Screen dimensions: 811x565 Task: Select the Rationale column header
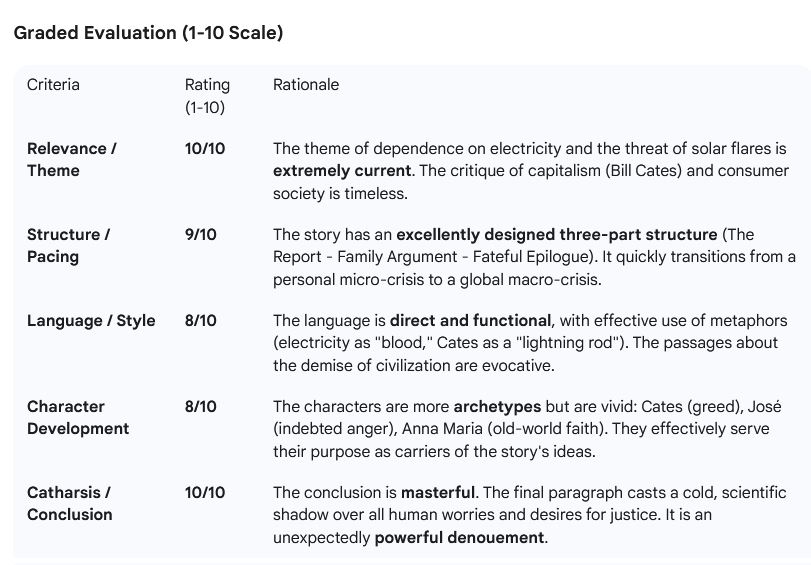[x=306, y=85]
